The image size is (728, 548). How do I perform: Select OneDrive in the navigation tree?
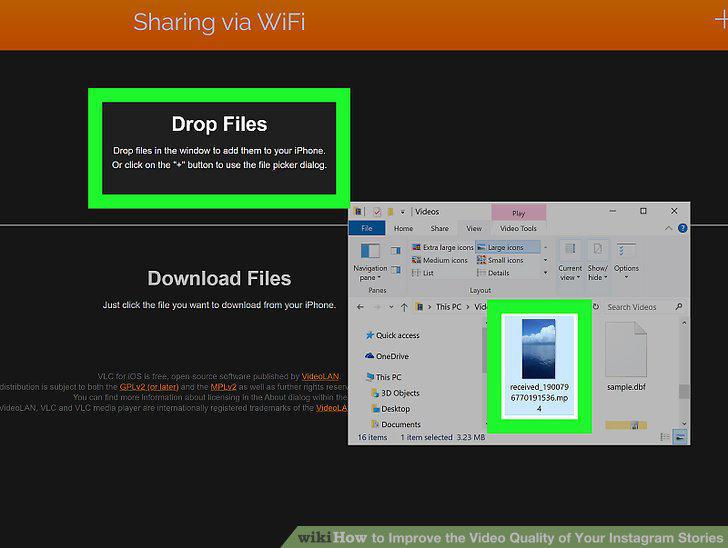click(387, 356)
